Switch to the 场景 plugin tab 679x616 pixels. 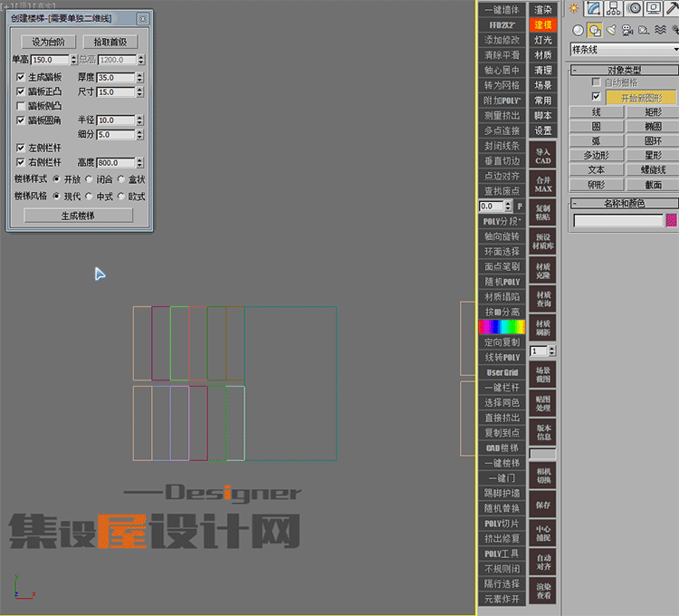click(542, 85)
